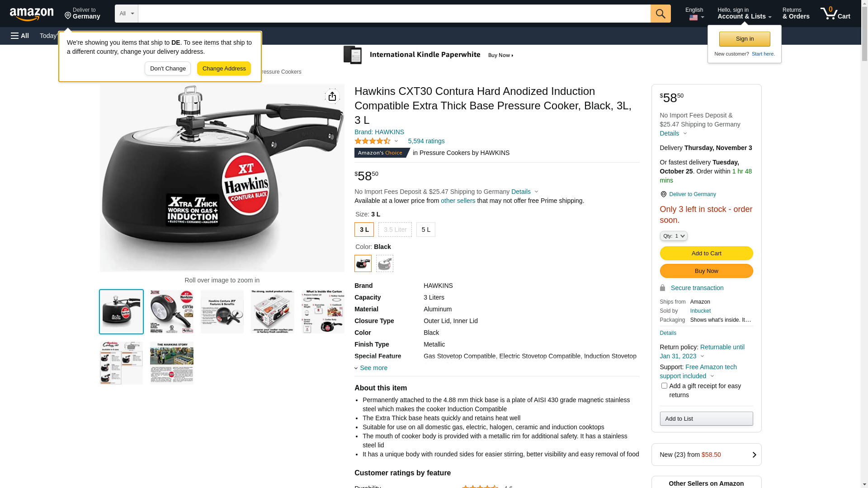The image size is (868, 488).
Task: Open the All search category dropdown
Action: (127, 14)
